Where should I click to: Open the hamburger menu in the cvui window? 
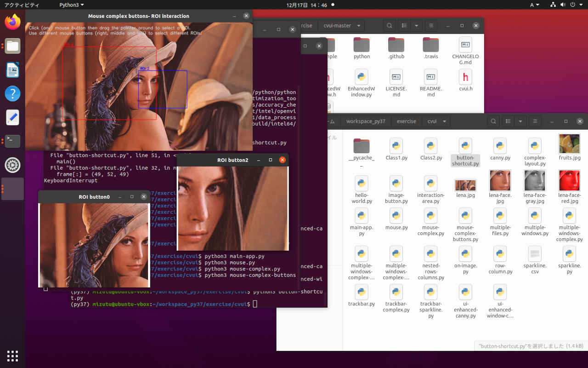[x=535, y=121]
